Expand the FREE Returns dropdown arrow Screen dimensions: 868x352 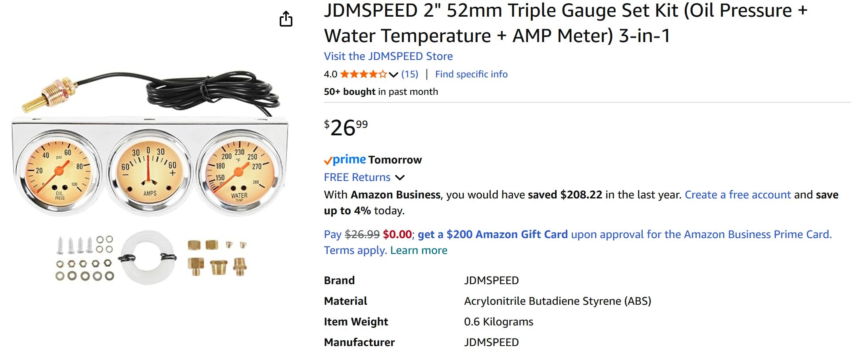(400, 177)
